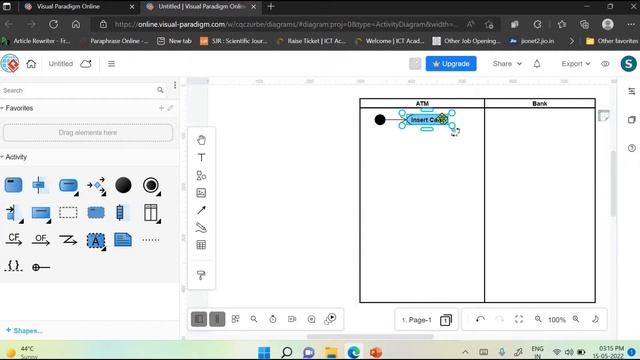Screen dimensions: 640x360
Task: Select the Exception Handler zigzag arrow
Action: [x=68, y=240]
